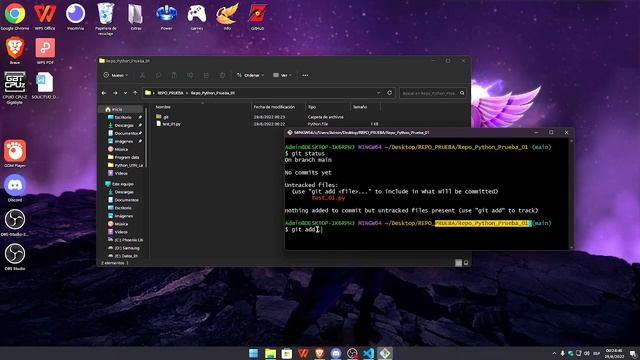Select pinned Descargas in Explorer sidebar

point(124,125)
